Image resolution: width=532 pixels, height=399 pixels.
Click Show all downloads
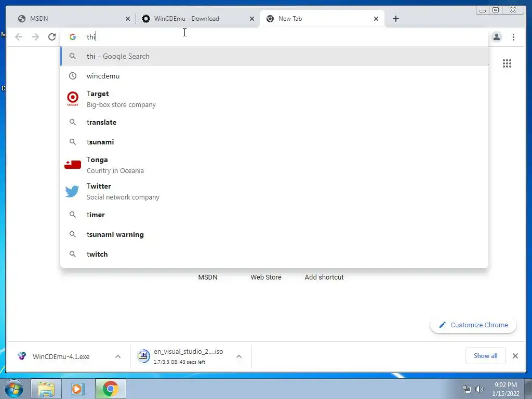click(486, 356)
